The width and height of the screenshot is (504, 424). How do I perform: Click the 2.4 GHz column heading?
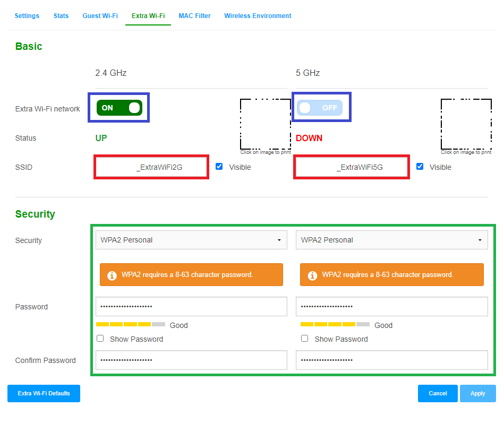point(111,73)
